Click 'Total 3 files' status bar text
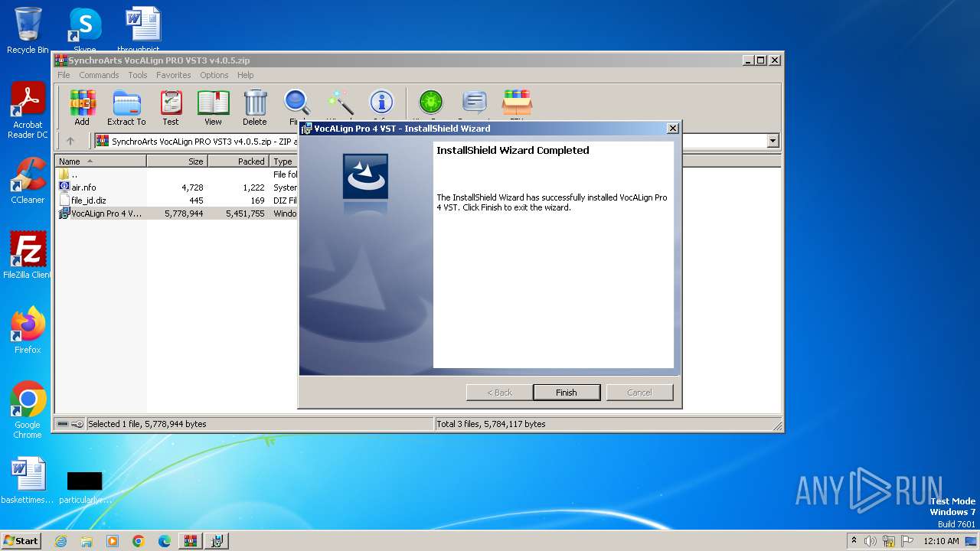 click(491, 424)
